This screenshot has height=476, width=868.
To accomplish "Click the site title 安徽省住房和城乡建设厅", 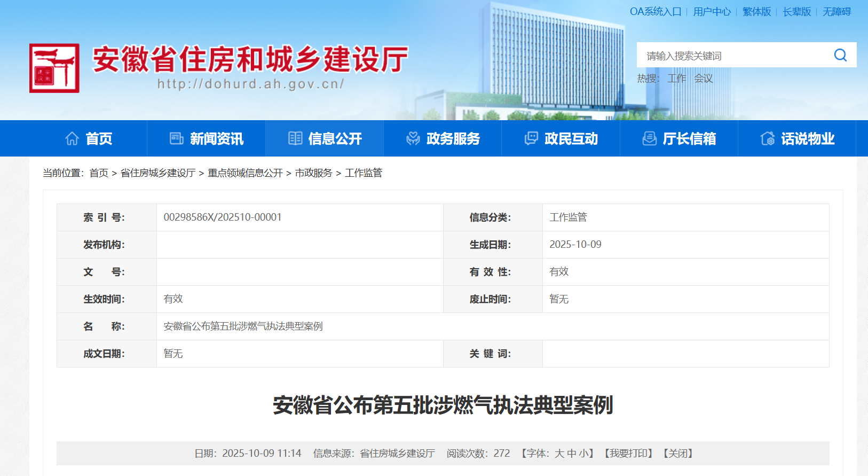I will [250, 59].
